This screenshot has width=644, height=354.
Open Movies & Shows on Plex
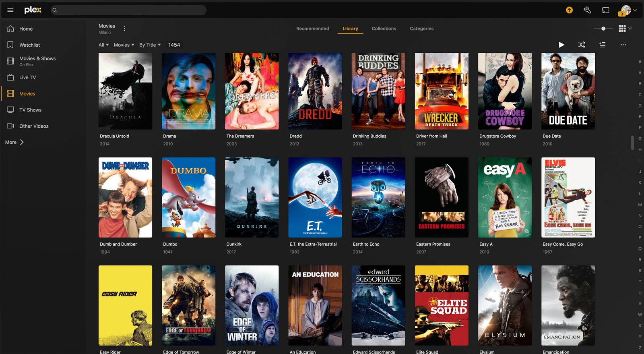click(x=37, y=61)
